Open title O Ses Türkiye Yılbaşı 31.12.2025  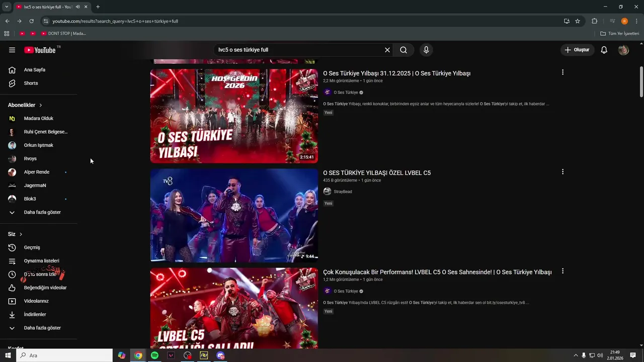click(396, 73)
